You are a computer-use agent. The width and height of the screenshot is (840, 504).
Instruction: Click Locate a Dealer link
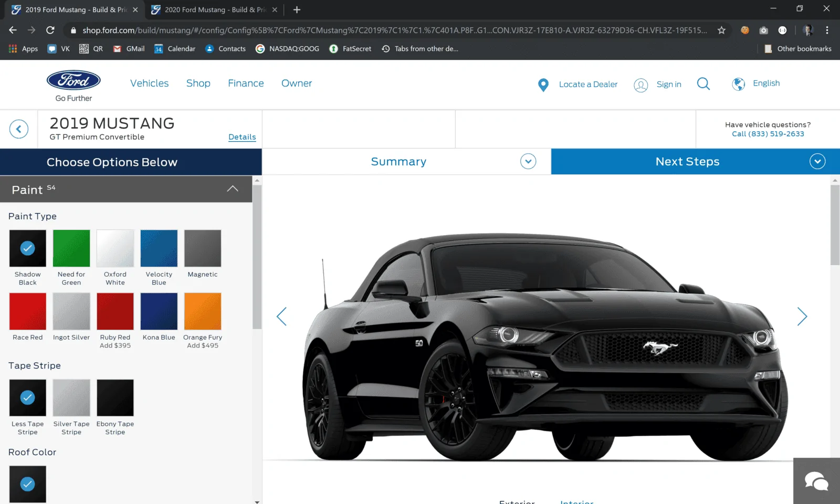588,85
